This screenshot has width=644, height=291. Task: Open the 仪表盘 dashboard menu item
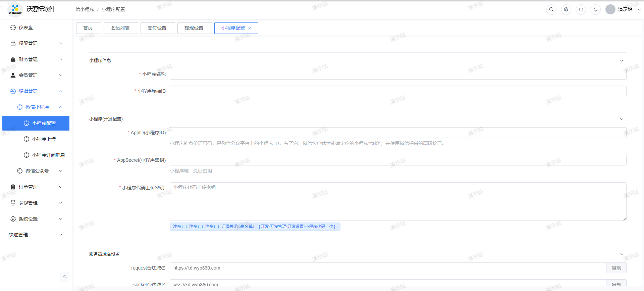(x=26, y=28)
